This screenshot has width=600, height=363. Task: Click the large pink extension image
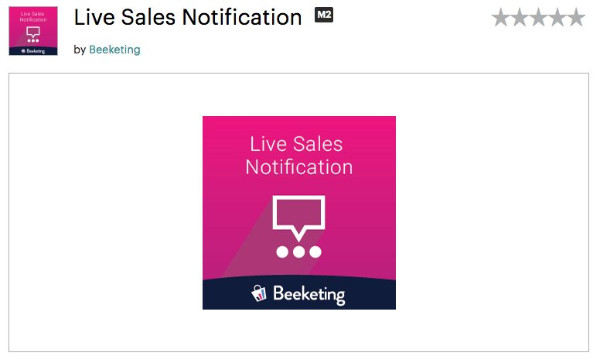coord(299,213)
